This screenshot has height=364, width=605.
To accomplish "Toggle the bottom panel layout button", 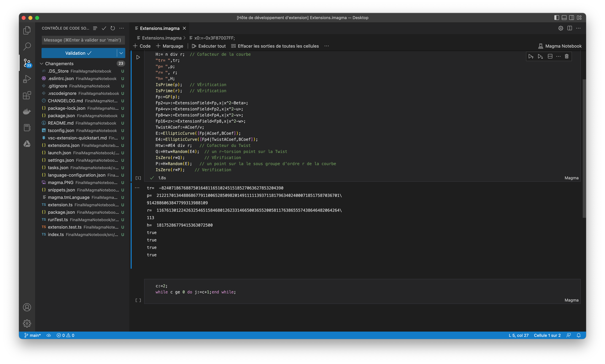I will [x=564, y=18].
